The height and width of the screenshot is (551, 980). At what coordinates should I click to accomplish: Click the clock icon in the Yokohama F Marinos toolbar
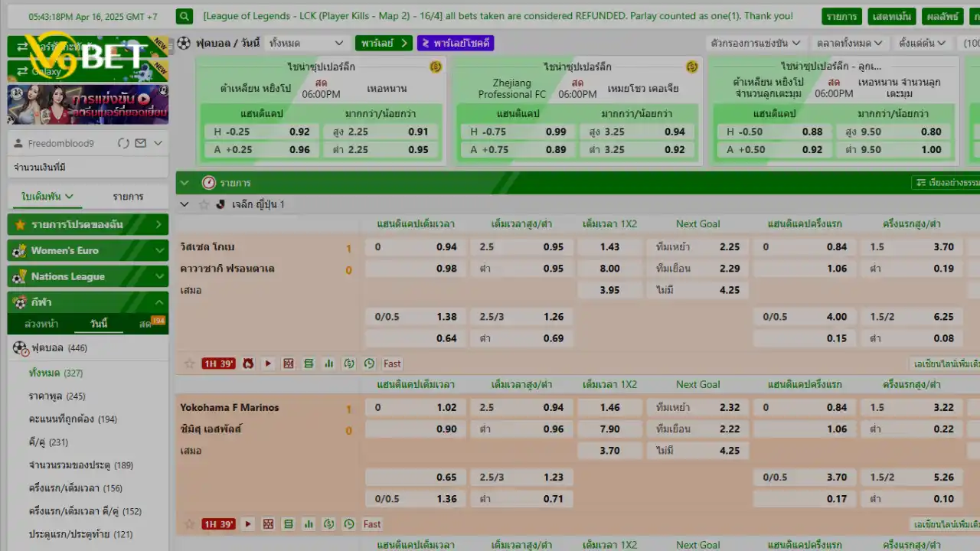pyautogui.click(x=349, y=524)
